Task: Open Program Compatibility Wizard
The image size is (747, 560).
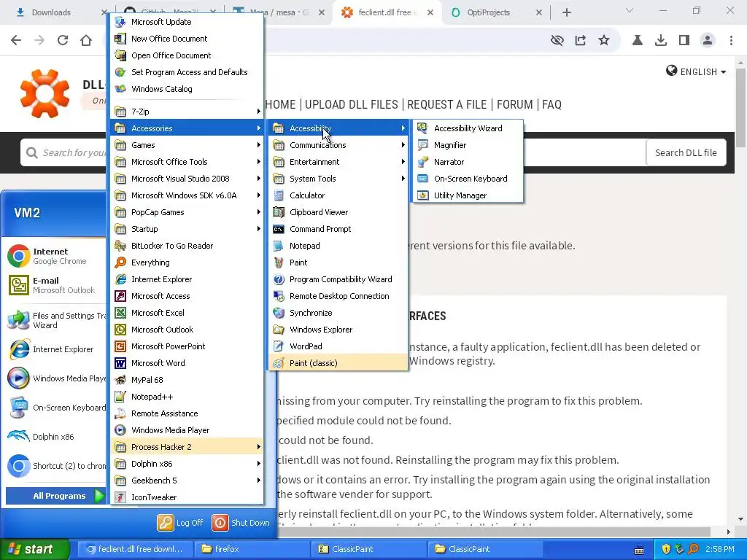Action: click(338, 279)
